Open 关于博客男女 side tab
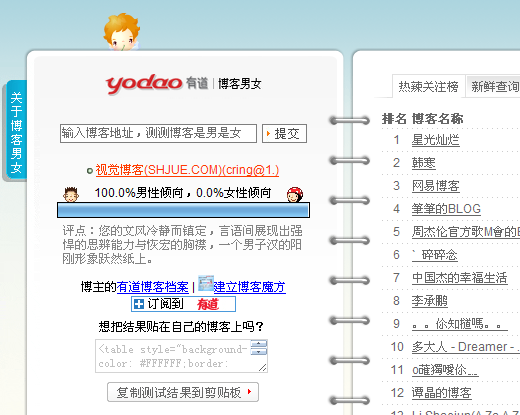 tap(16, 131)
